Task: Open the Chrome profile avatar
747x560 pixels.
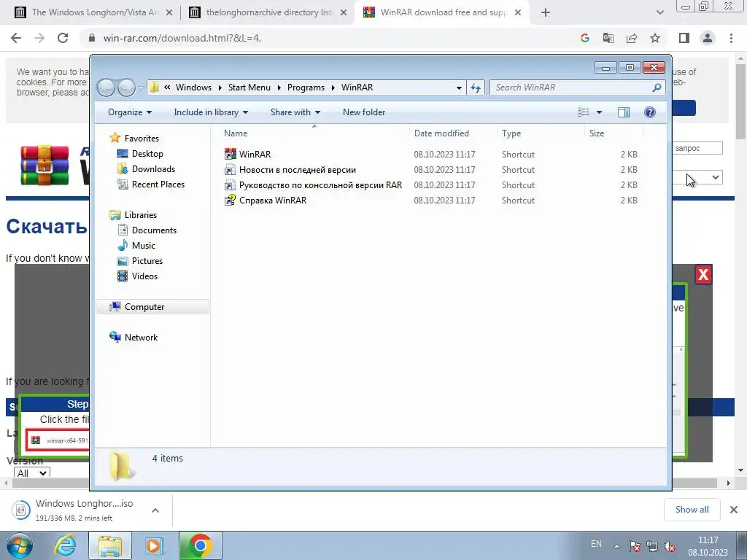Action: 708,38
